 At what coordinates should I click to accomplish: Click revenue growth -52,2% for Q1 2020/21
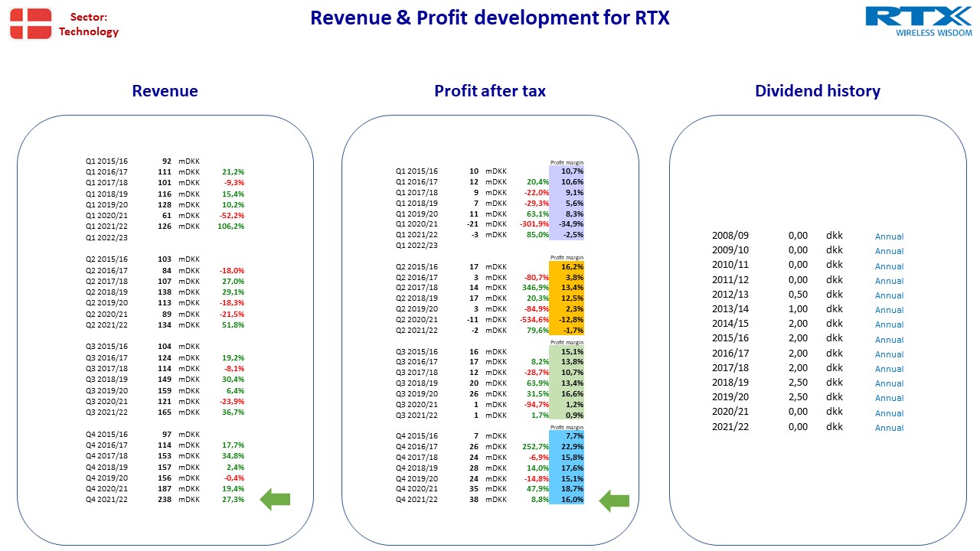point(233,216)
